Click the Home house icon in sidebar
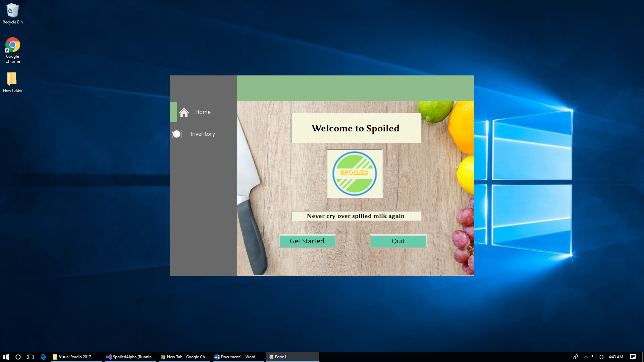The height and width of the screenshot is (362, 644). 184,112
